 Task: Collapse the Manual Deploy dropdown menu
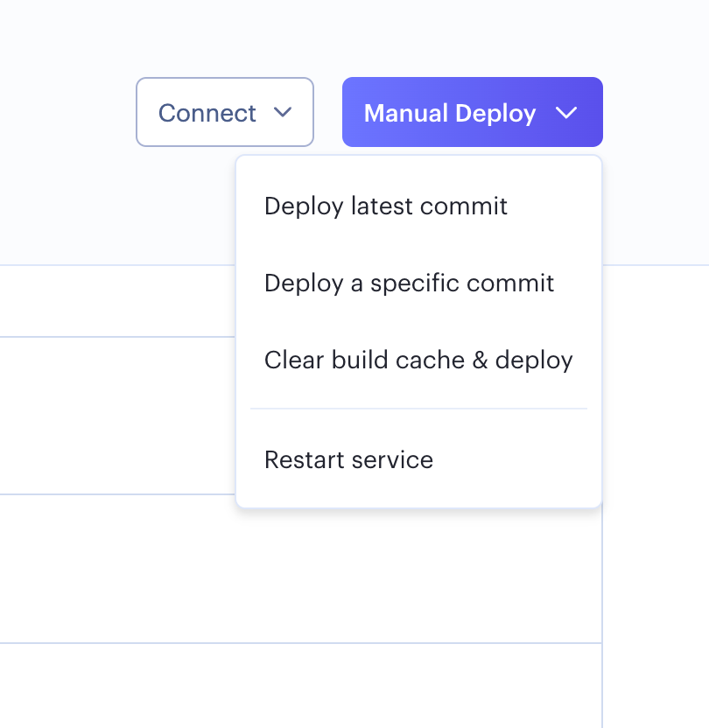click(x=472, y=113)
